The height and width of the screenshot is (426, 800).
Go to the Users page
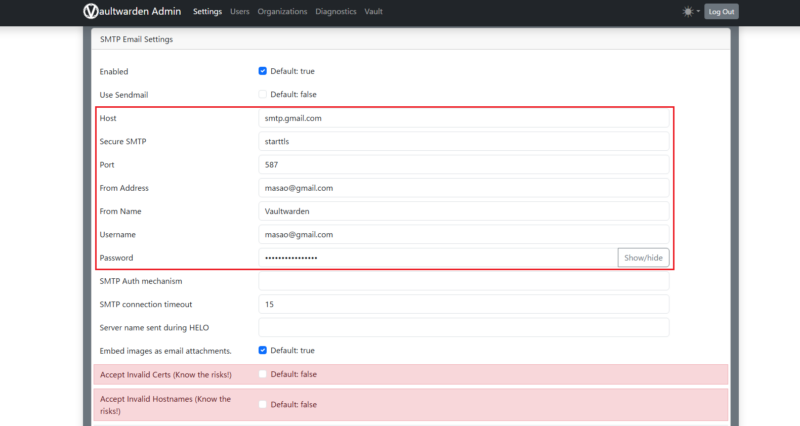click(x=239, y=11)
